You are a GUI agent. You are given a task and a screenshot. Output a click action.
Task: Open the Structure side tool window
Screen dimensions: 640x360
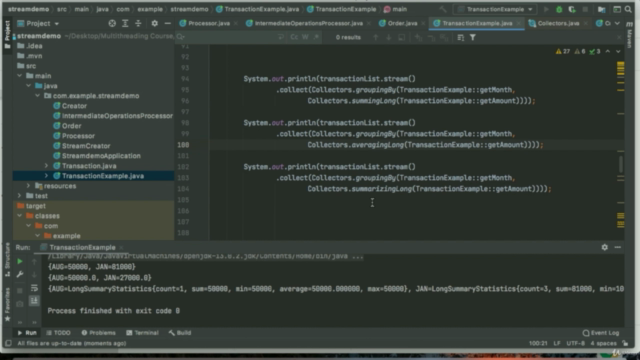coord(7,259)
